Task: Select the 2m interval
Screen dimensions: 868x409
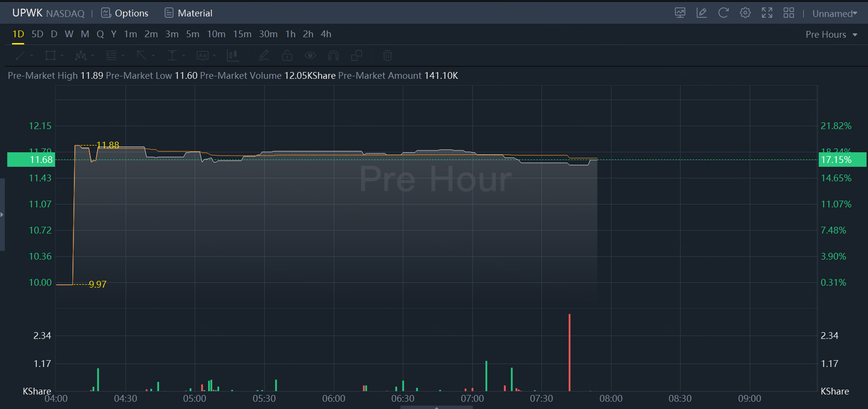Action: click(x=151, y=34)
